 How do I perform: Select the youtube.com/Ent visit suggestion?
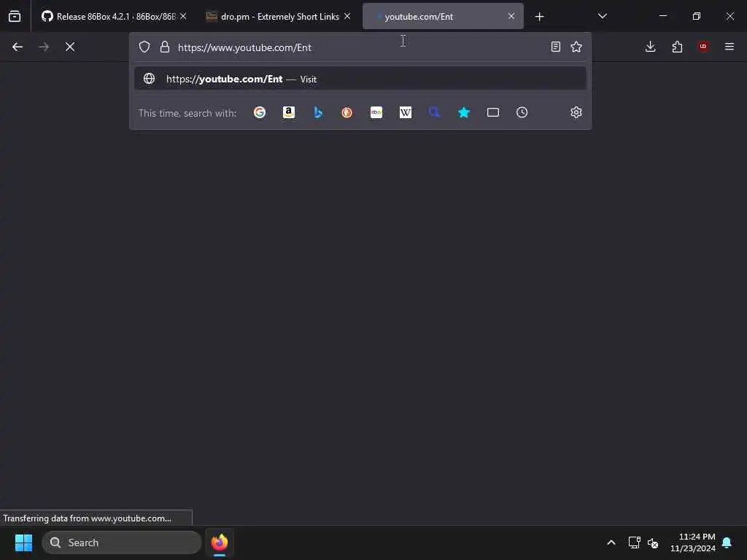[360, 79]
